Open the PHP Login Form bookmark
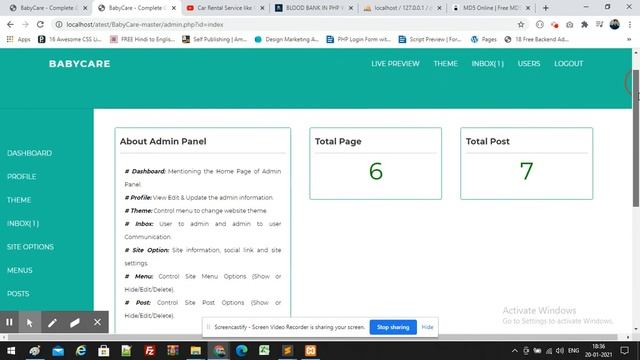The height and width of the screenshot is (360, 640). [359, 39]
